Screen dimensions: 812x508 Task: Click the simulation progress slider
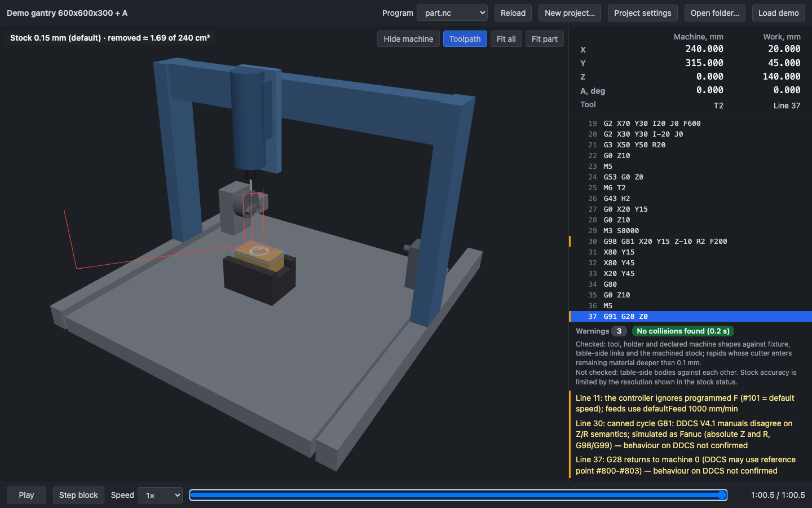[x=458, y=495]
